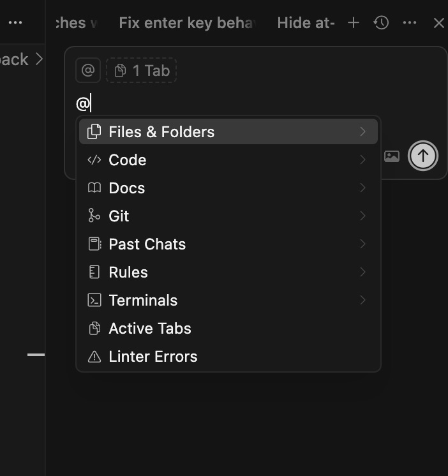Switch to the Hide at- chat tab
The width and height of the screenshot is (448, 476).
306,23
